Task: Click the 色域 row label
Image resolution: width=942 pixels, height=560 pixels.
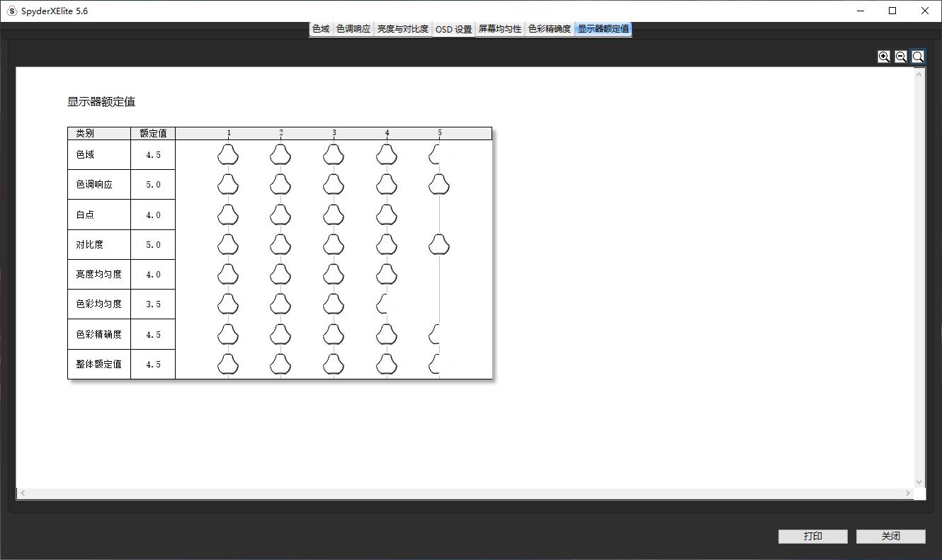Action: coord(85,154)
